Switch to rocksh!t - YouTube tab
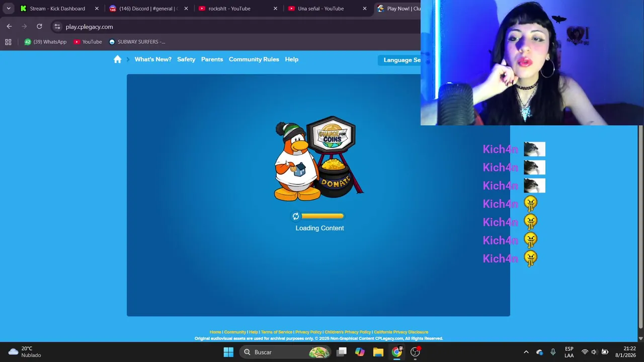The height and width of the screenshot is (362, 644). (237, 9)
